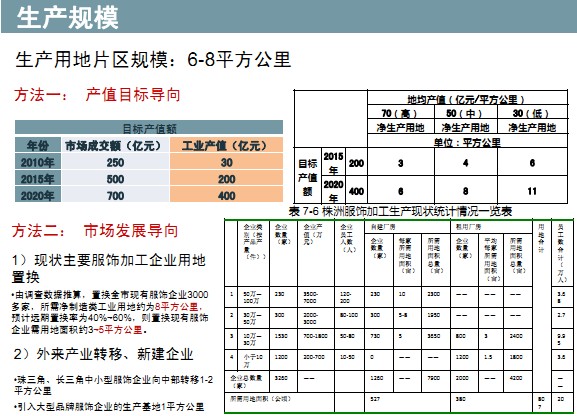Image resolution: width=577 pixels, height=416 pixels.
Task: Select the 2010年 row label
Action: 38,162
